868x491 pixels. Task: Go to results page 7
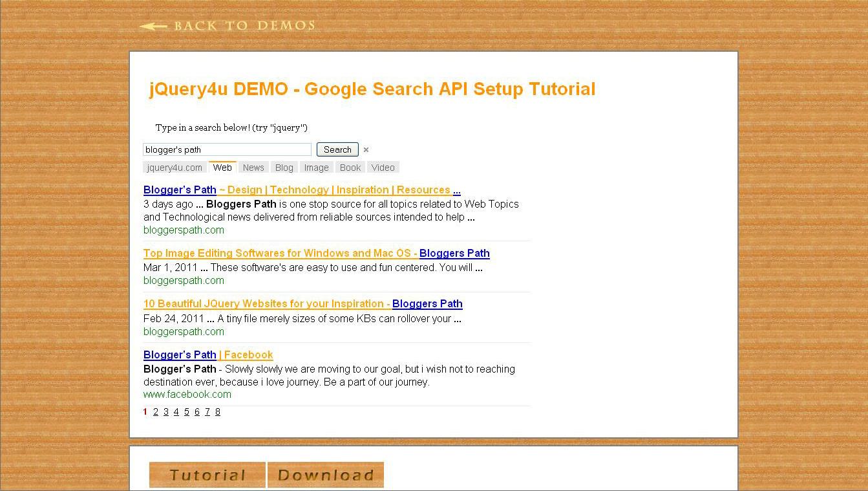tap(207, 412)
